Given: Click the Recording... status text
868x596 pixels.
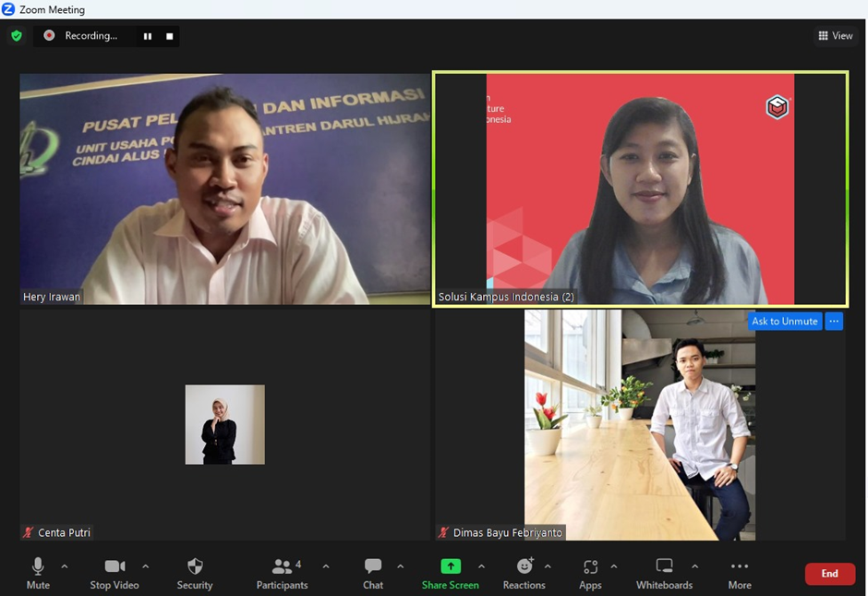Looking at the screenshot, I should [91, 35].
